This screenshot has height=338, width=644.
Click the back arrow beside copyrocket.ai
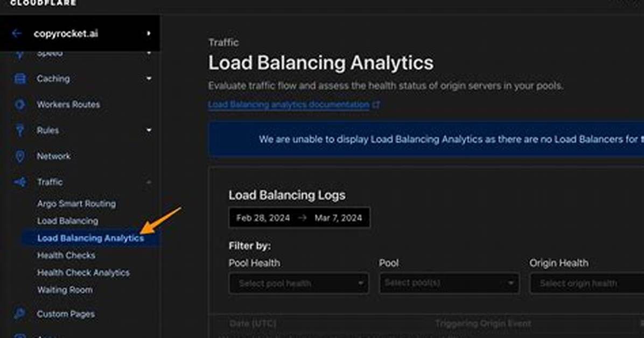17,34
